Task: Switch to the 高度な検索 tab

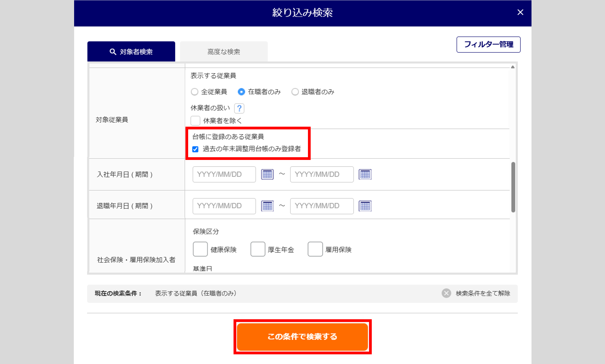Action: 224,52
